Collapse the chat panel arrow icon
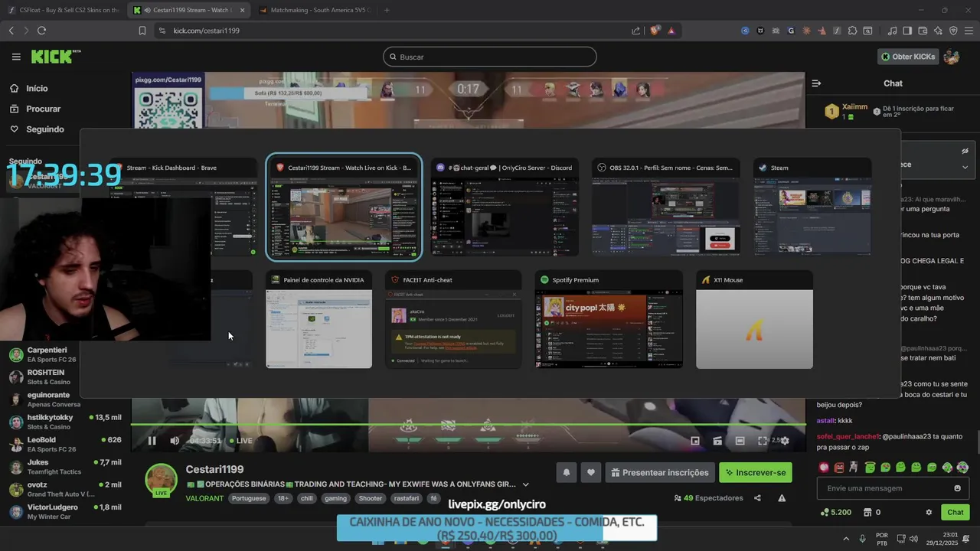 click(x=816, y=83)
